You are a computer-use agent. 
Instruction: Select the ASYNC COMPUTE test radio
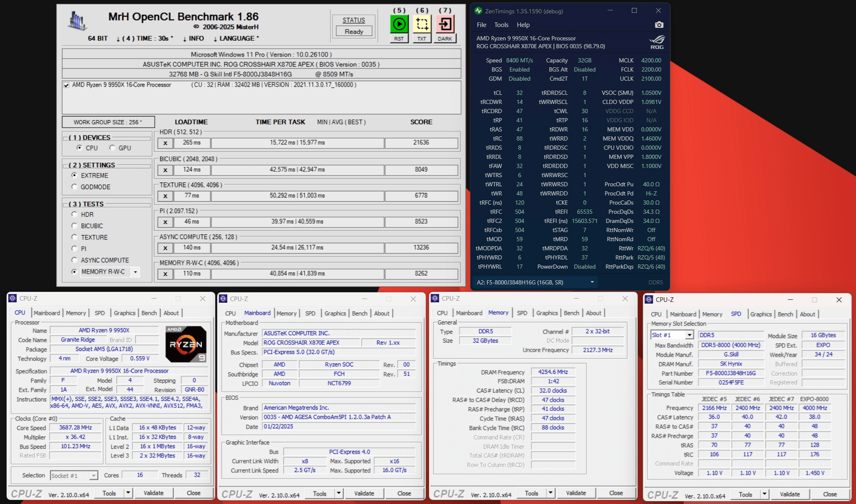tap(74, 260)
